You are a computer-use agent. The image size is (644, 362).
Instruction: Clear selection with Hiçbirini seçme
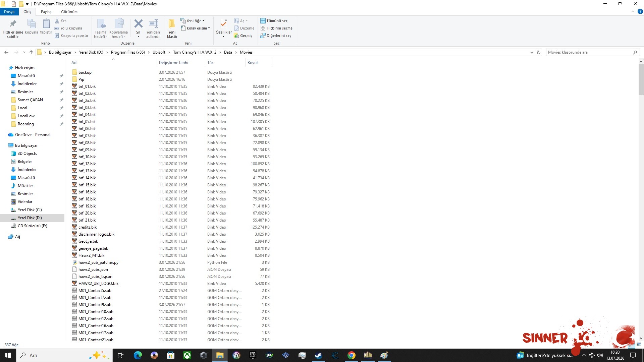276,28
